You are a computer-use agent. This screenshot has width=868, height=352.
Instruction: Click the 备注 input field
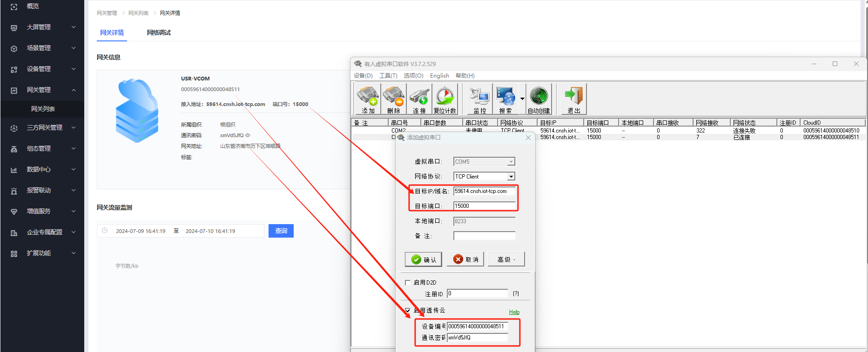tap(484, 236)
